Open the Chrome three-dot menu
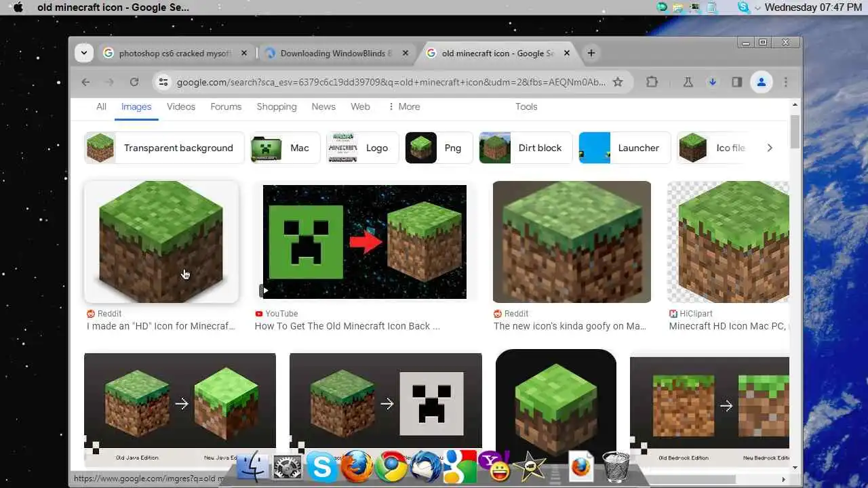Screen dimensions: 868x488 click(x=786, y=82)
